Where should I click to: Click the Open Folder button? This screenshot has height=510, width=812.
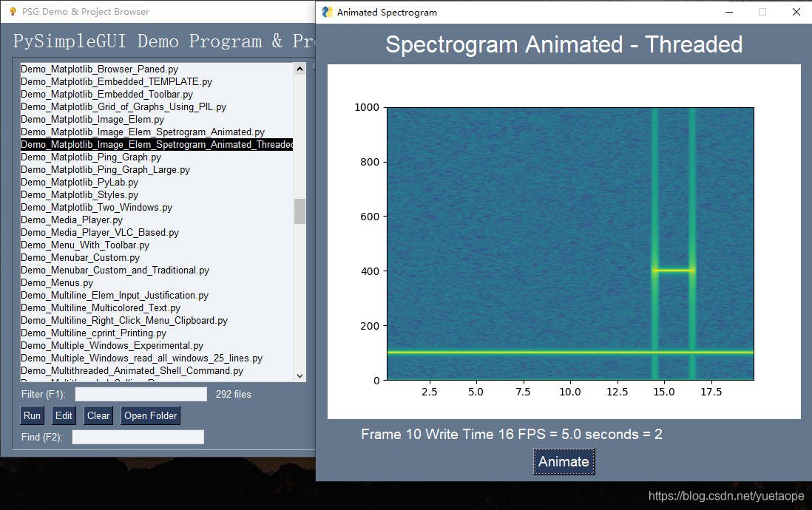tap(150, 416)
